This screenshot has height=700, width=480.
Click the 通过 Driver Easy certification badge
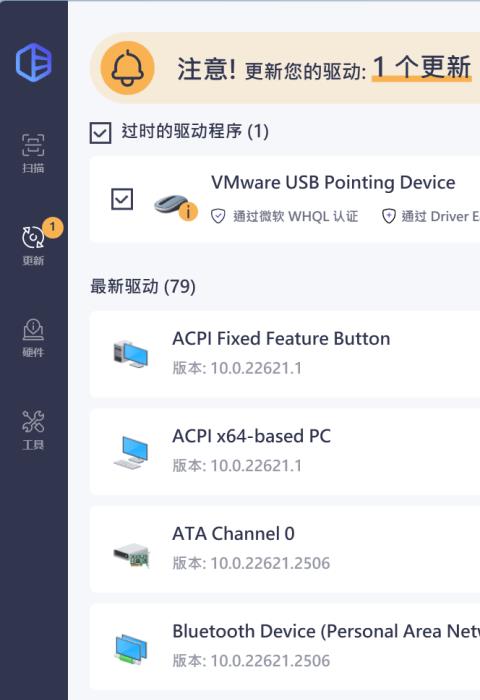pos(431,217)
